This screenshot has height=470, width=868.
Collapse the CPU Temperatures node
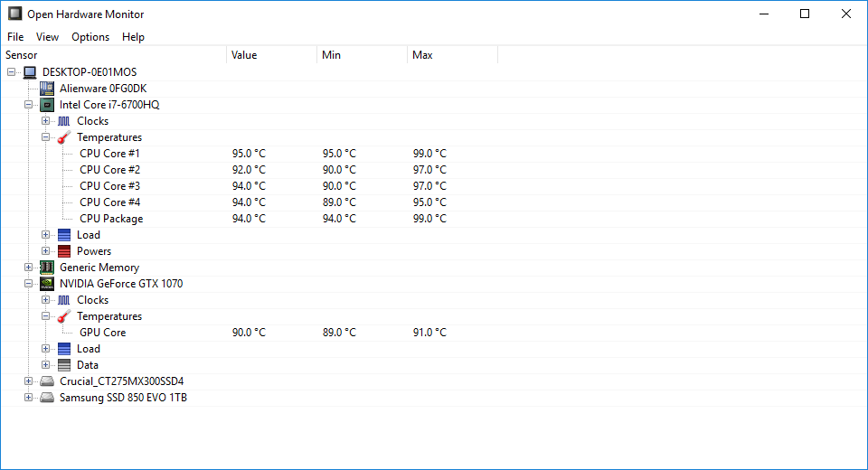pos(46,136)
